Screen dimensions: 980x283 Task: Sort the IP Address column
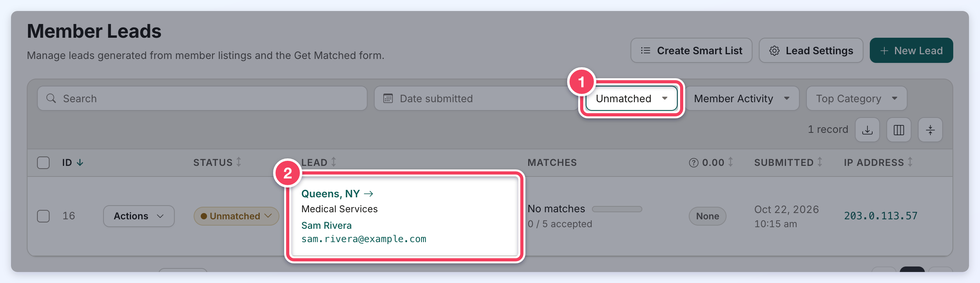(910, 162)
